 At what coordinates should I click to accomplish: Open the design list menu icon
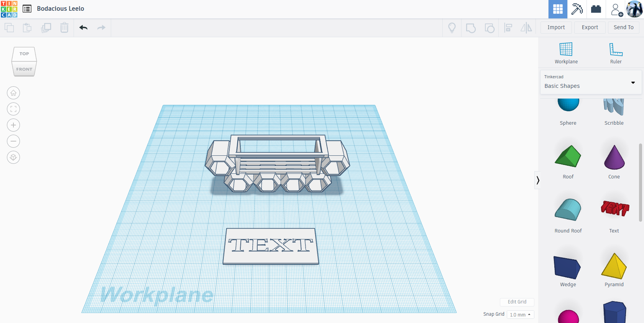(x=27, y=9)
